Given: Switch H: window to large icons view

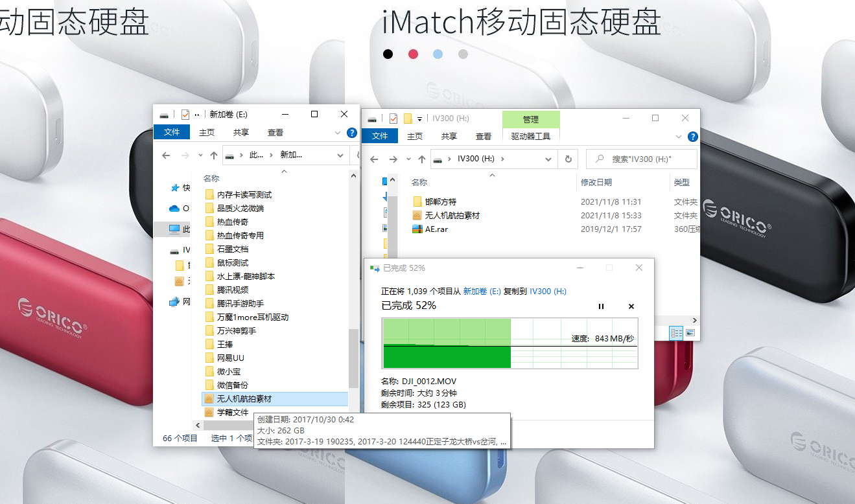Looking at the screenshot, I should point(690,333).
